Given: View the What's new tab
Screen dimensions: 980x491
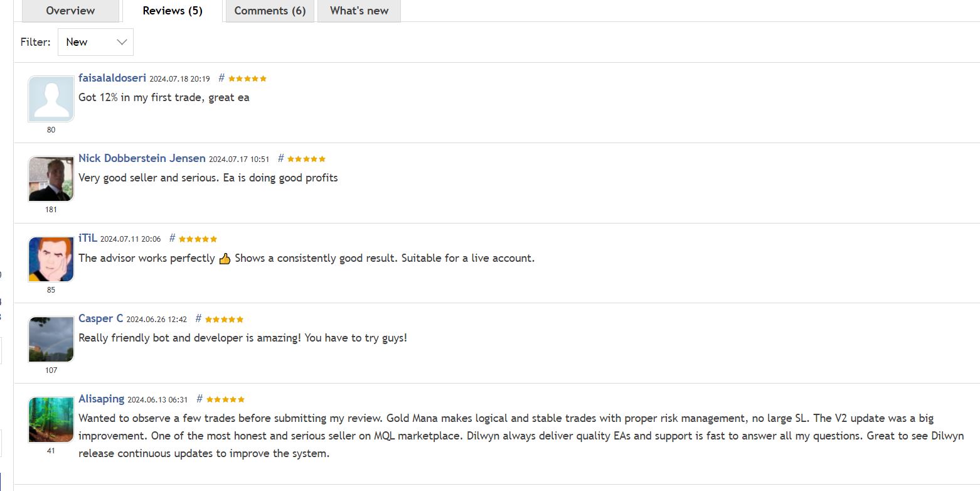Looking at the screenshot, I should click(358, 10).
